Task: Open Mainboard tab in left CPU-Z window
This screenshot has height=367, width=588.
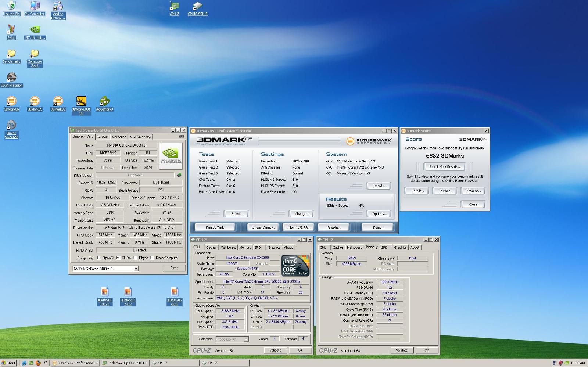Action: point(228,247)
